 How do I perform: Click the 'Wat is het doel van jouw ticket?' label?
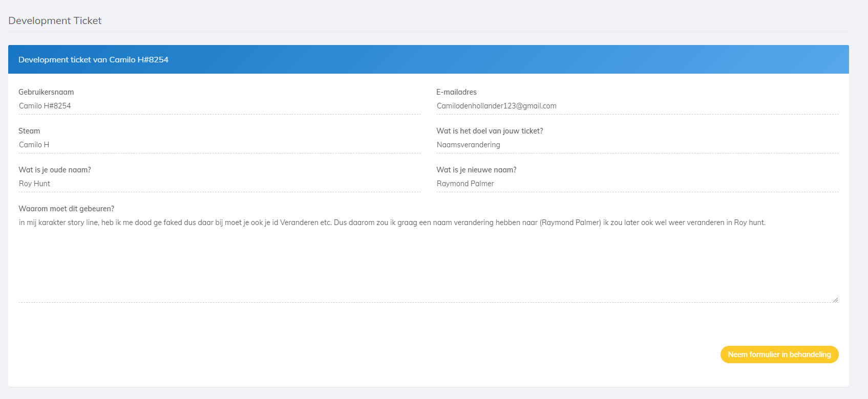[490, 131]
